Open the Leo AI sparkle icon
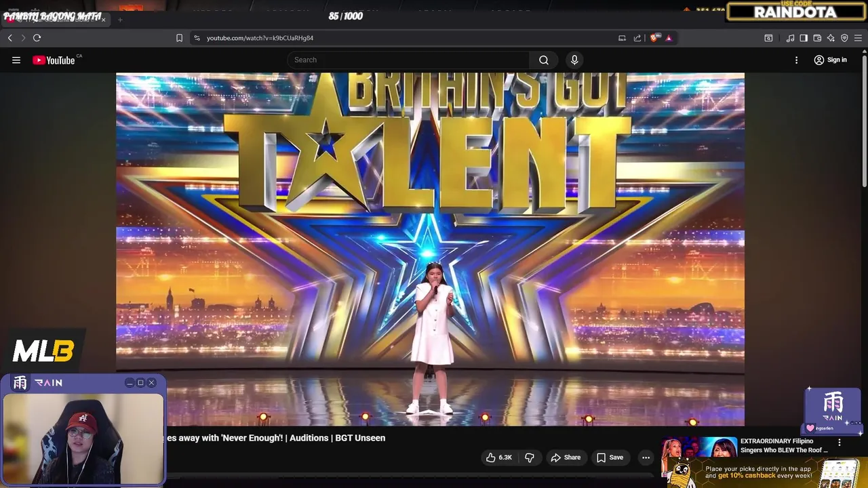The image size is (868, 488). tap(831, 38)
